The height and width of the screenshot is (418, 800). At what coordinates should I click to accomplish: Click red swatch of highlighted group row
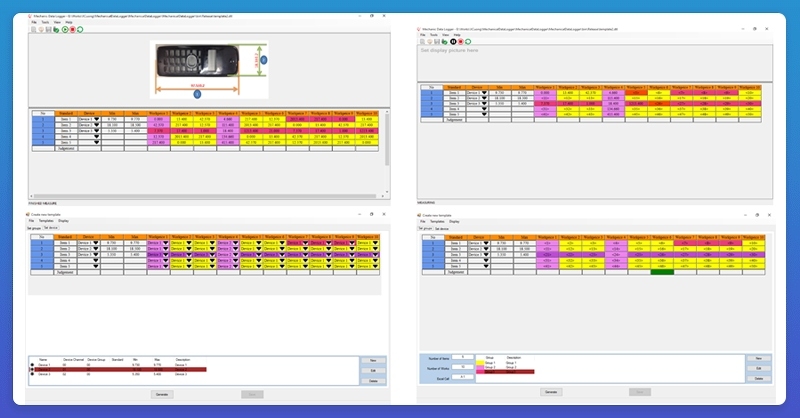click(x=480, y=372)
